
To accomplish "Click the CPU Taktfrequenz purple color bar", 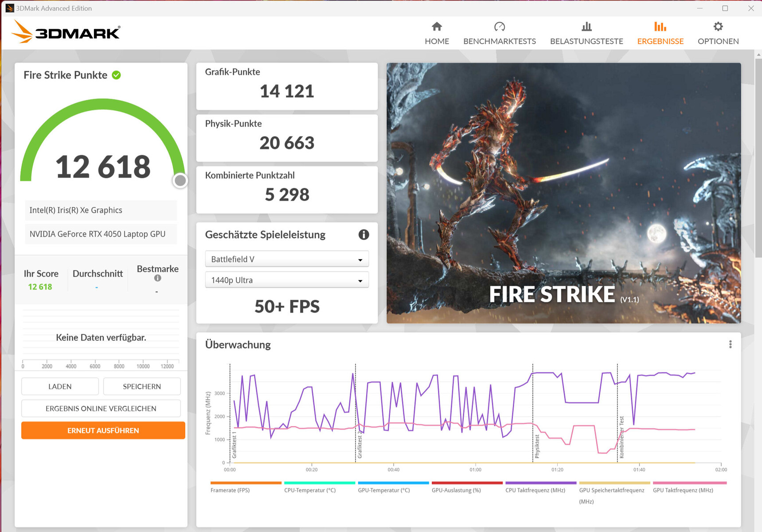I will pos(540,483).
